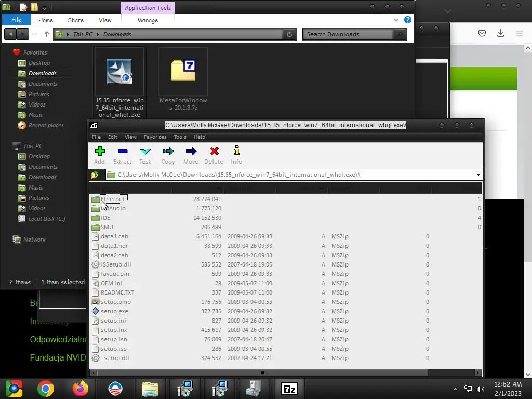Open the 7-Zip Tools menu

[180, 137]
